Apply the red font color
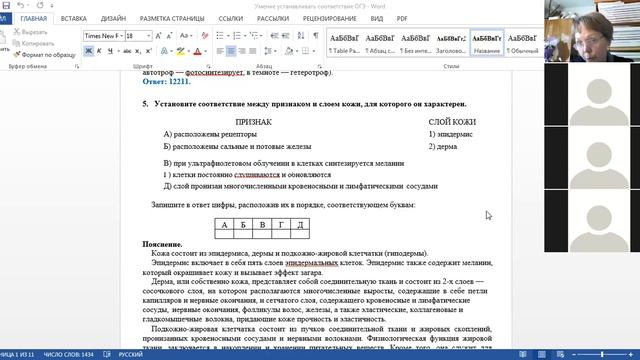Screen dimensions: 640x360 [198, 51]
